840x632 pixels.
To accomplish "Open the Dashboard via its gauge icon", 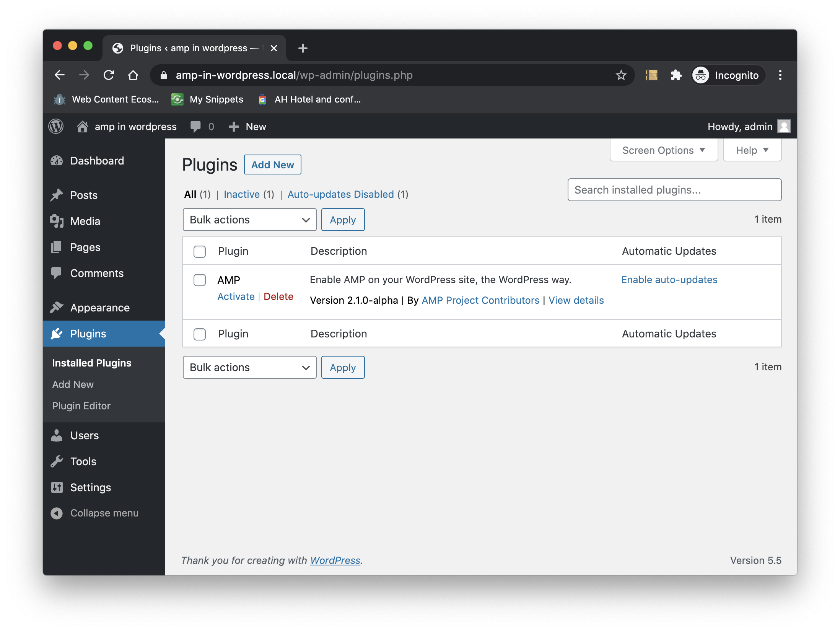I will click(57, 161).
